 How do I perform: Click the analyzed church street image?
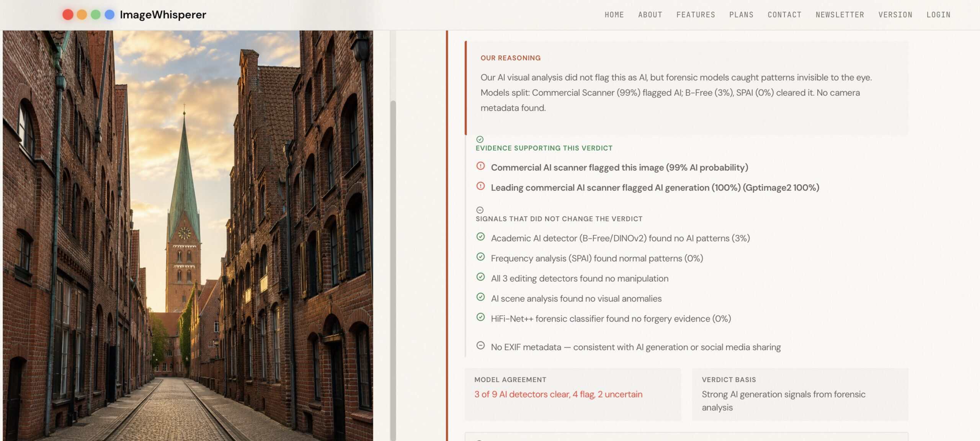188,235
